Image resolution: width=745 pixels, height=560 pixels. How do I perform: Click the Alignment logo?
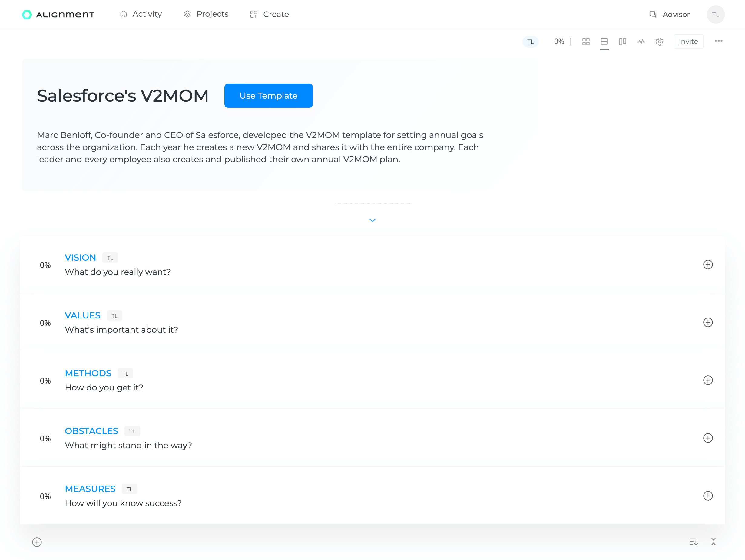pyautogui.click(x=58, y=15)
